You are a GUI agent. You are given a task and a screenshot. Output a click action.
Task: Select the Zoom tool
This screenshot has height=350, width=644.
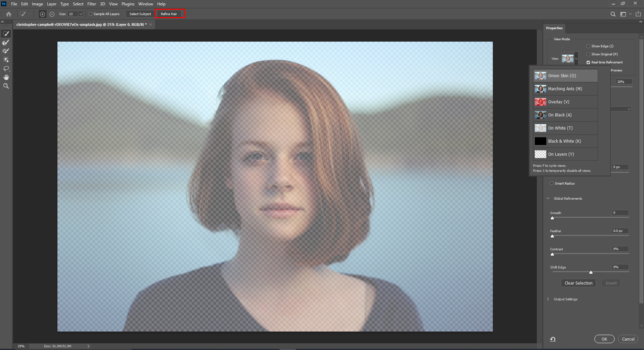tap(5, 86)
